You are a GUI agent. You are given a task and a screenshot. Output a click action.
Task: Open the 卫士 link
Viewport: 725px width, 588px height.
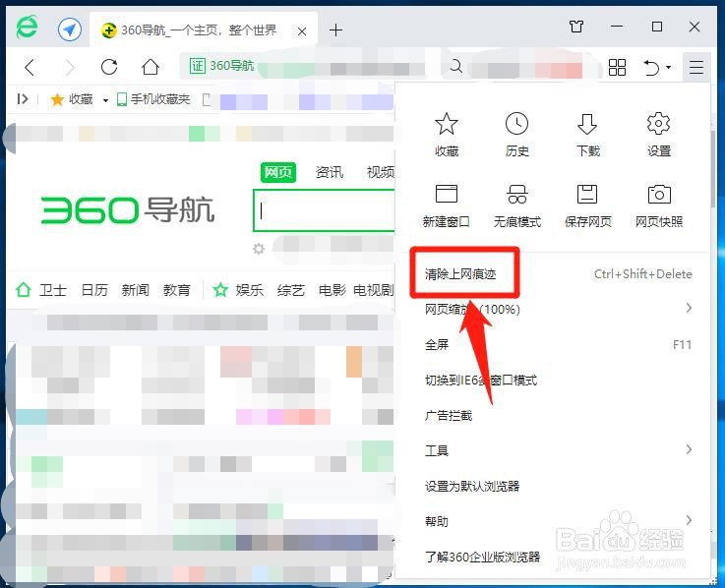click(x=53, y=290)
